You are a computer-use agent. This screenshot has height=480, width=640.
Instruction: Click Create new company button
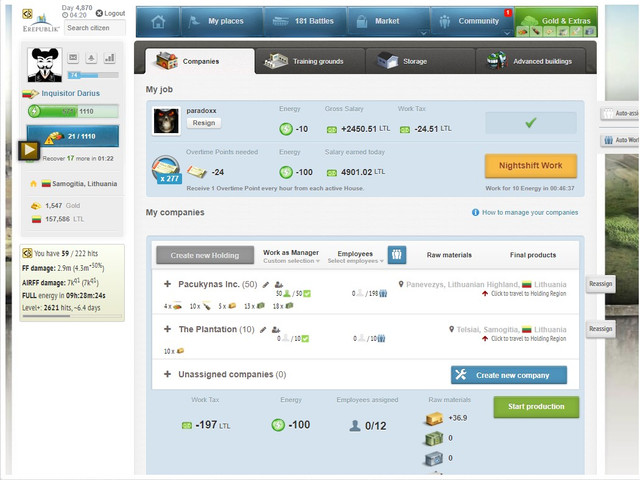tap(509, 375)
